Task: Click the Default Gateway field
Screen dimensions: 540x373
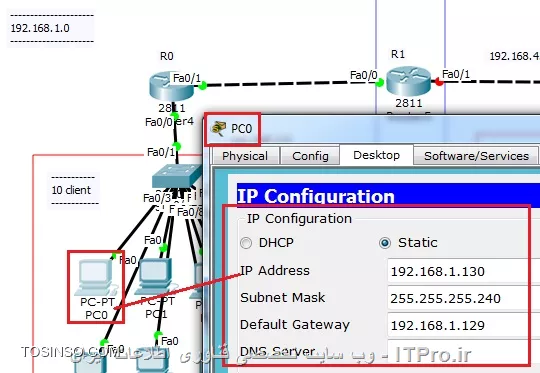Action: pyautogui.click(x=464, y=325)
